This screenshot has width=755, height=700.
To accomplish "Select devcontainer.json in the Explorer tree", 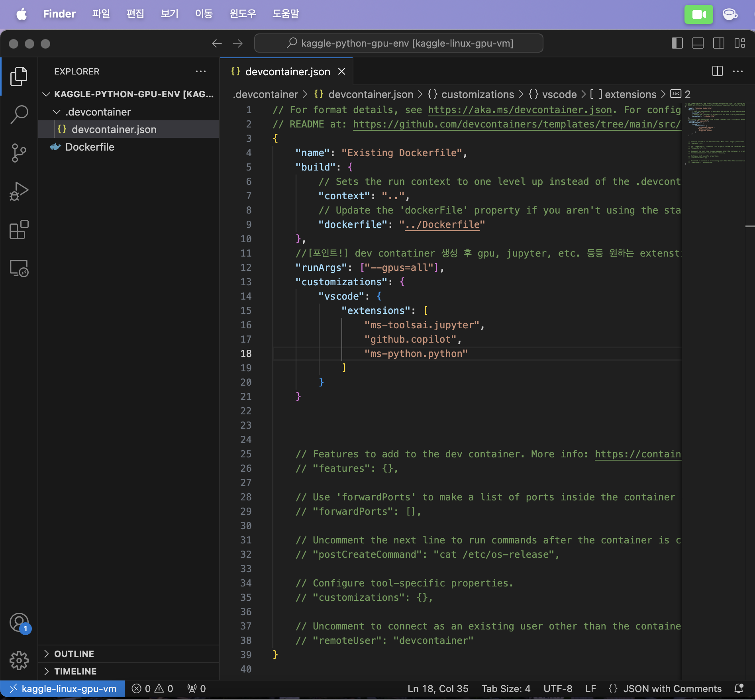I will [128, 129].
